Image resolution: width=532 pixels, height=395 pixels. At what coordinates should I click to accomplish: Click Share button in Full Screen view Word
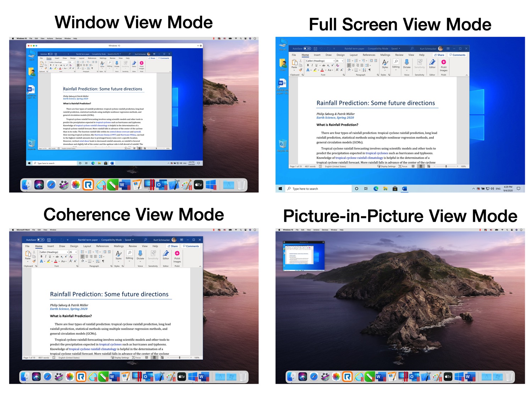pos(439,55)
